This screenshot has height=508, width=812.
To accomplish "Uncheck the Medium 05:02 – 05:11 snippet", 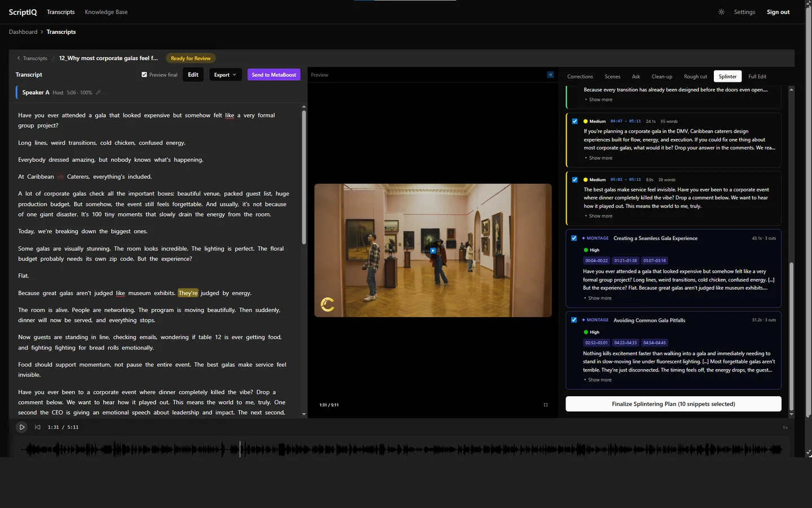I will pos(575,180).
